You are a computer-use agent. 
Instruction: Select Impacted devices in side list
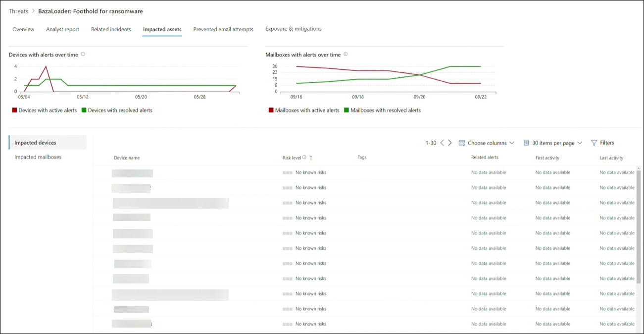pos(48,143)
